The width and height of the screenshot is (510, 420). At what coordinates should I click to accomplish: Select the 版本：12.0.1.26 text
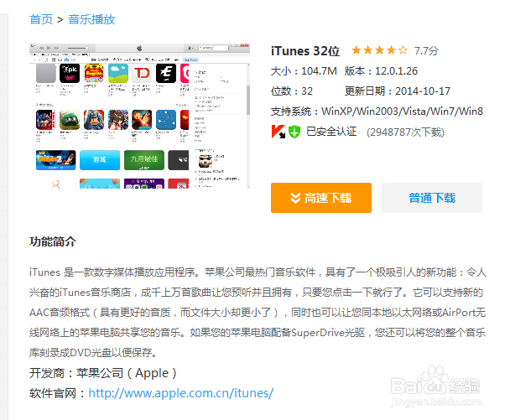(381, 71)
